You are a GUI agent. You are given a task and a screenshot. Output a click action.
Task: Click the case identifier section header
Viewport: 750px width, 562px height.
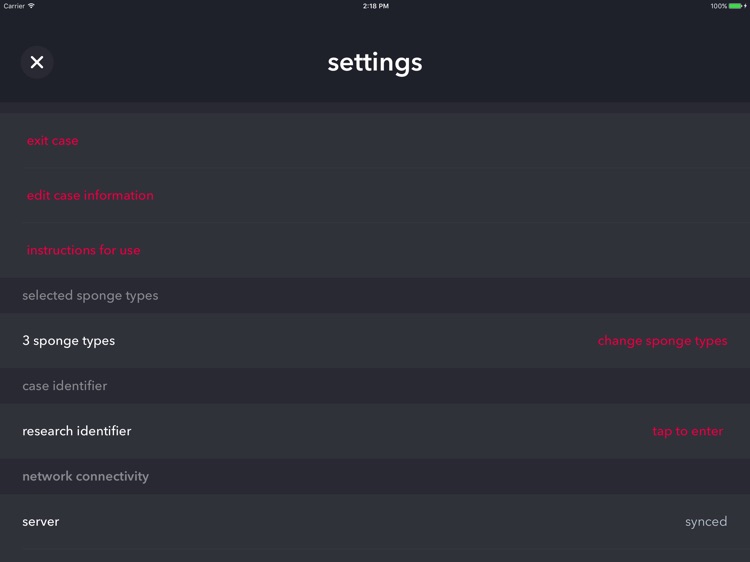tap(65, 386)
